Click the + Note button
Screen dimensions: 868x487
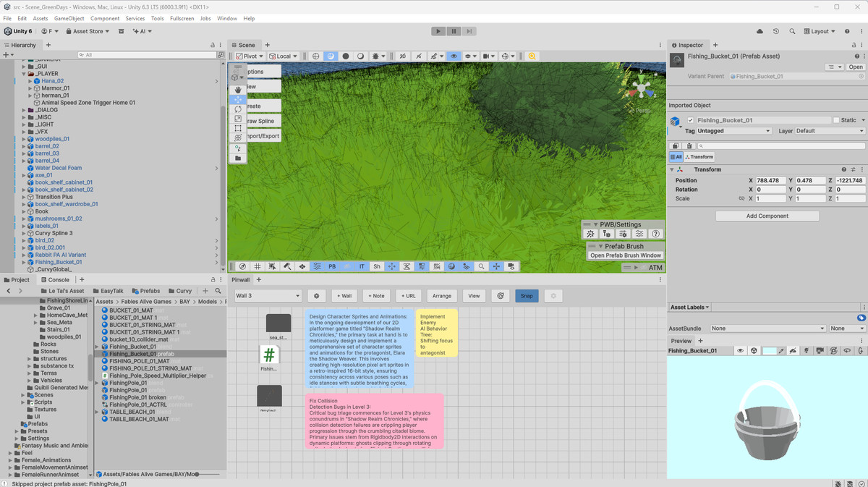pyautogui.click(x=376, y=295)
